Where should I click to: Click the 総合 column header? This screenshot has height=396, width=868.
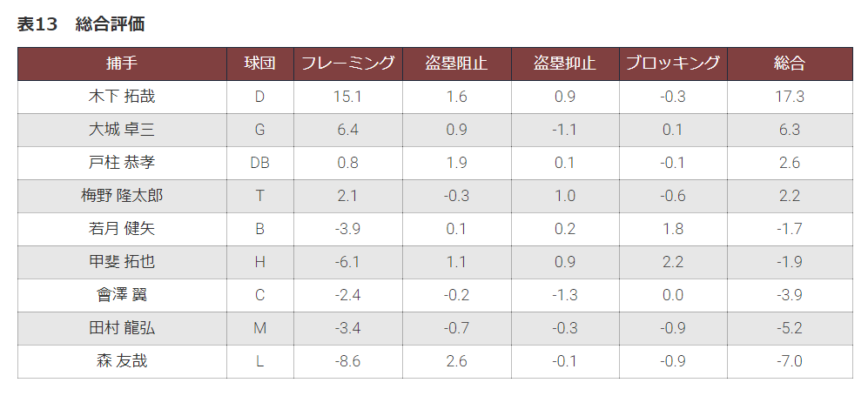[x=790, y=64]
